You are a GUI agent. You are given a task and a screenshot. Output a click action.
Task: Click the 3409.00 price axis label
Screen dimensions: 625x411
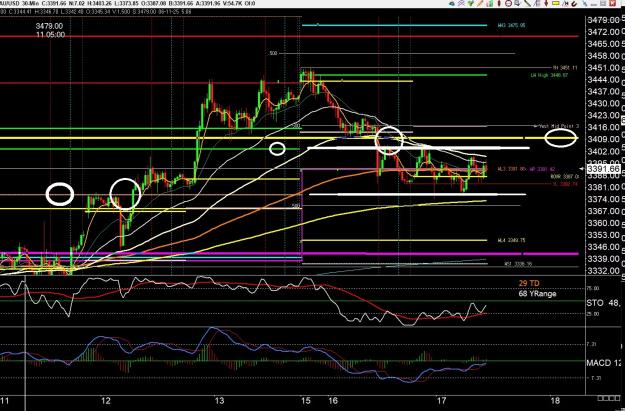click(603, 140)
